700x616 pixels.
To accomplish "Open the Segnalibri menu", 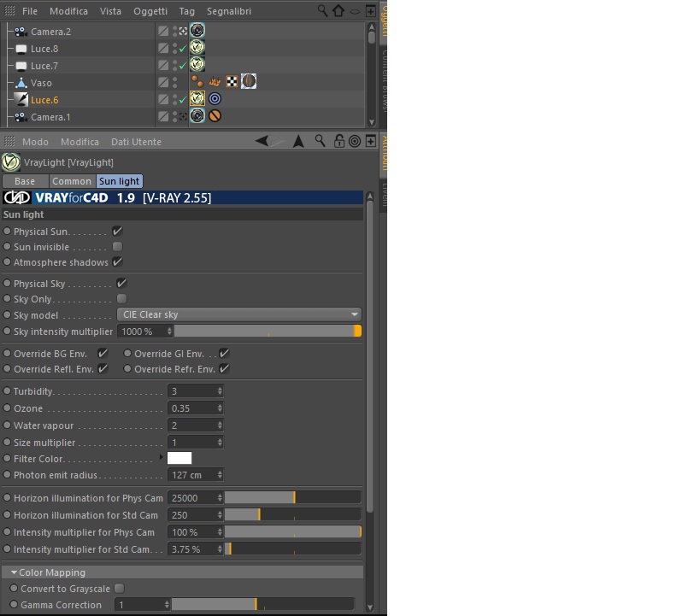I will pyautogui.click(x=228, y=11).
